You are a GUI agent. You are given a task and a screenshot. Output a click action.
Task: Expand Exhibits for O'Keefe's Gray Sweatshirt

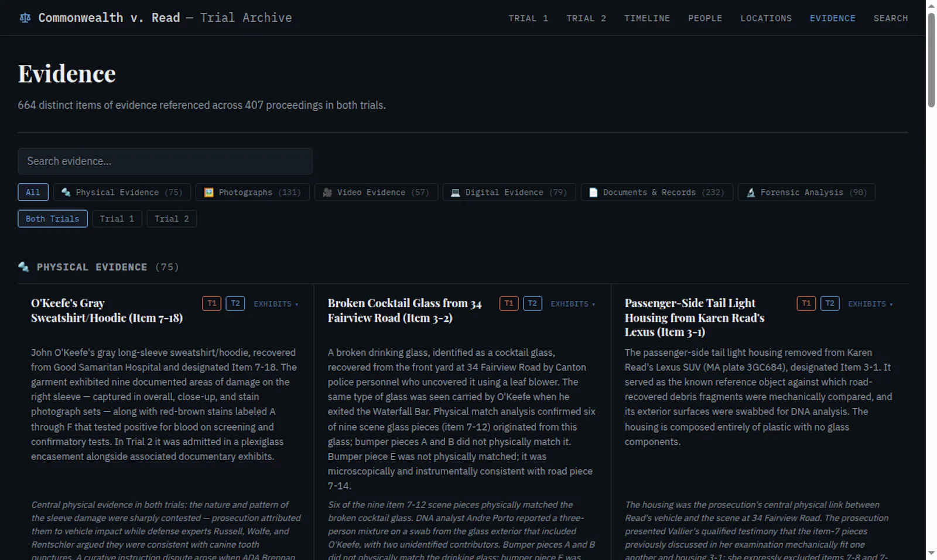[x=276, y=304]
